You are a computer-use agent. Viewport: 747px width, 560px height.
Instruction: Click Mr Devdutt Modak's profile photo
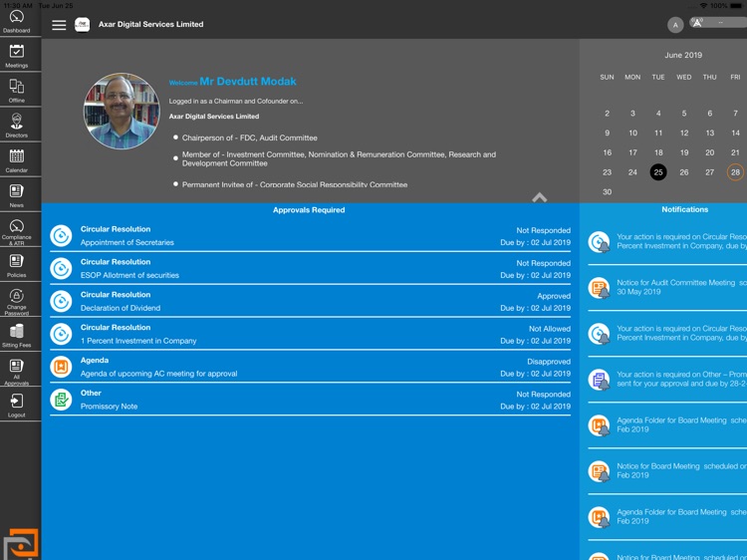coord(122,111)
